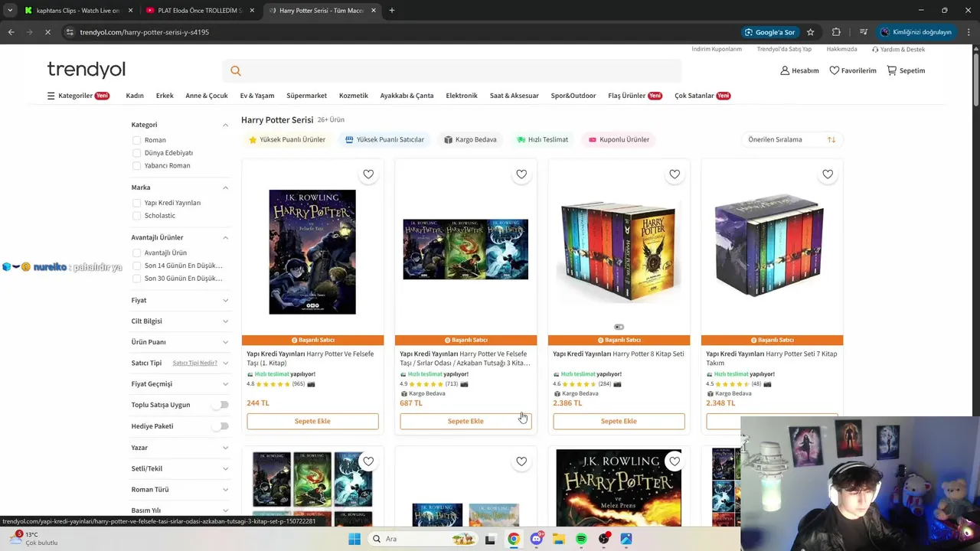Toggle Hediye Paketi switch
Image resolution: width=980 pixels, height=551 pixels.
point(222,426)
